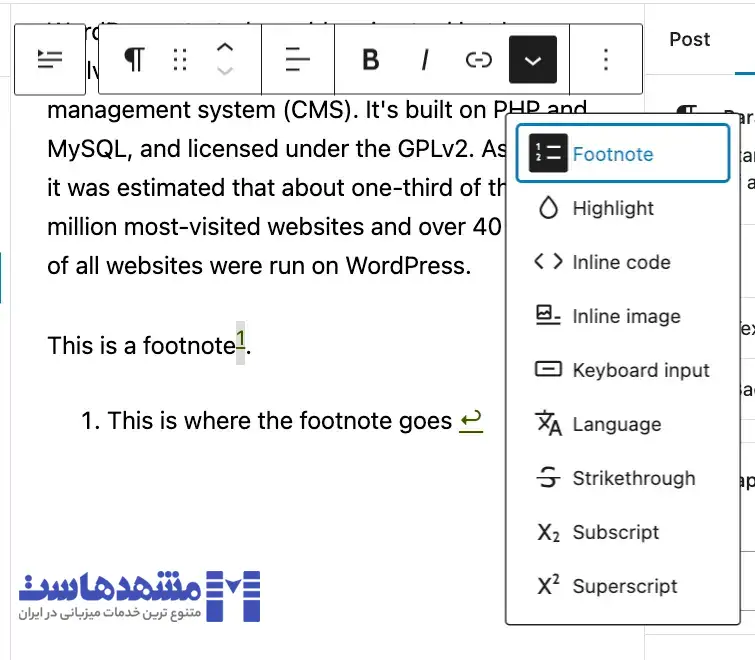
Task: Select the Inline code option
Action: coord(620,262)
